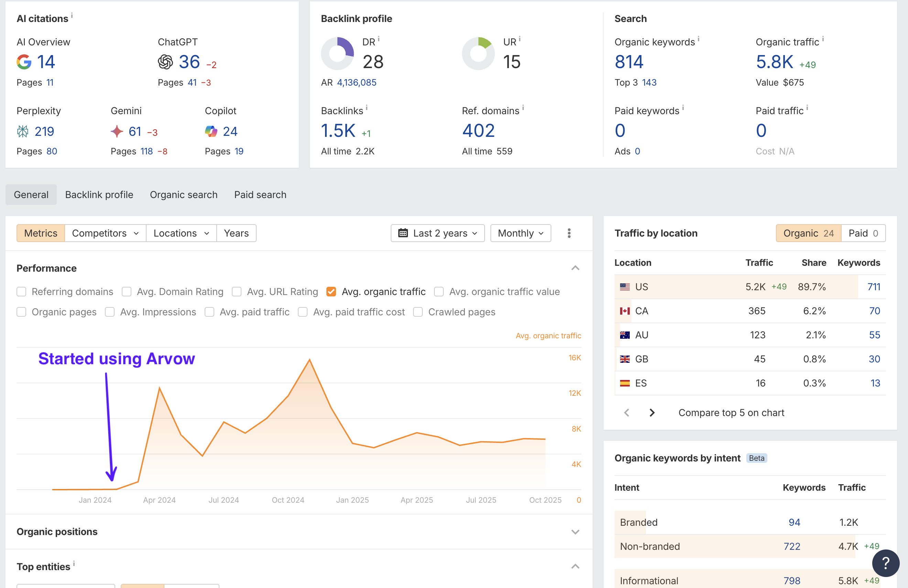Open the Last 2 years dropdown
The image size is (908, 588).
[x=437, y=233]
